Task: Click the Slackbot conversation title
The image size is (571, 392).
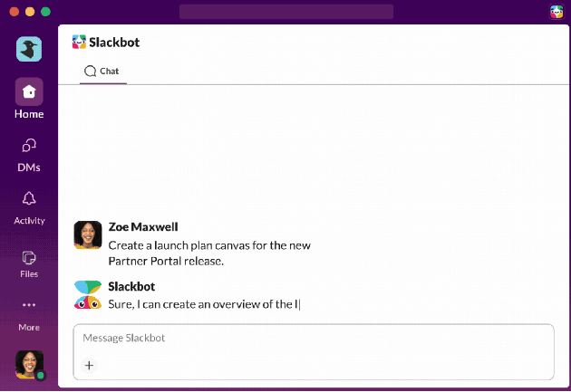Action: click(x=114, y=42)
